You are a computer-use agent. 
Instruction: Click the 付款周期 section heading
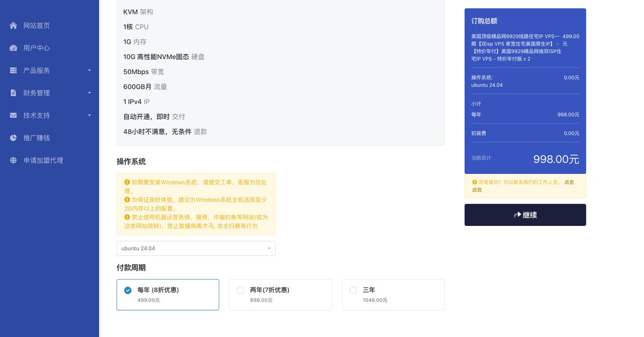[131, 268]
